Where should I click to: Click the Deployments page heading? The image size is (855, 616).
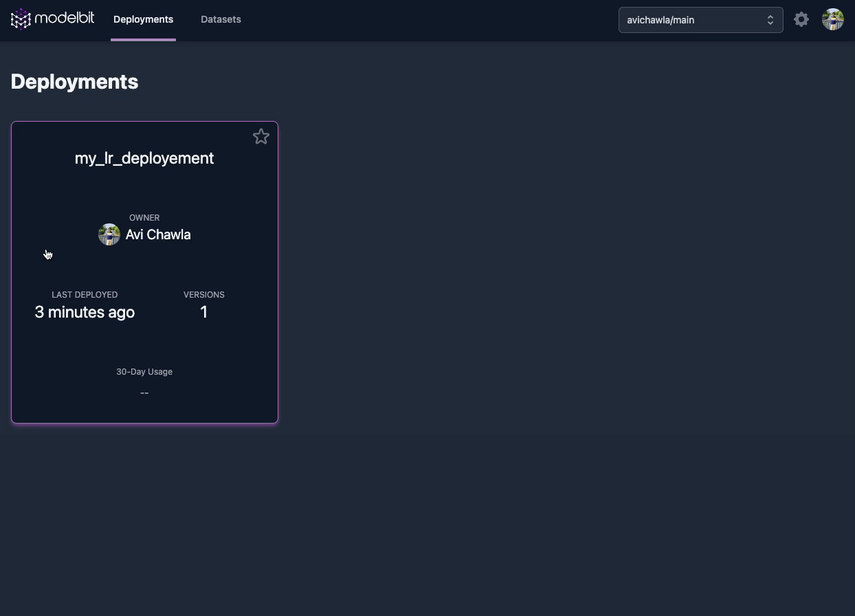click(74, 82)
